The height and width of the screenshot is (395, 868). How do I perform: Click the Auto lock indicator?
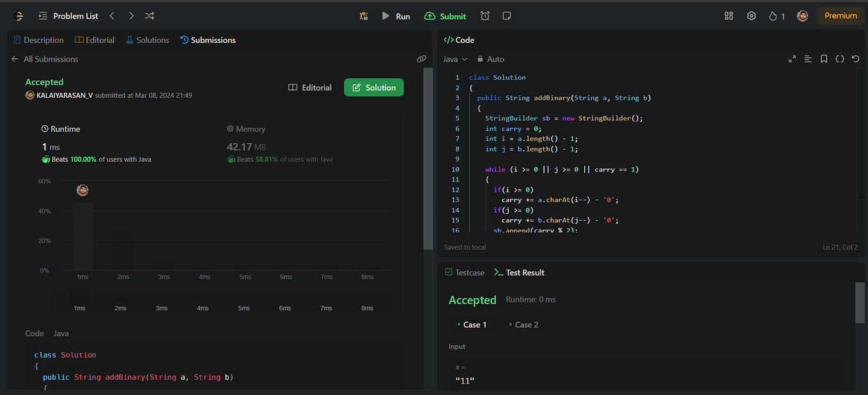click(491, 59)
